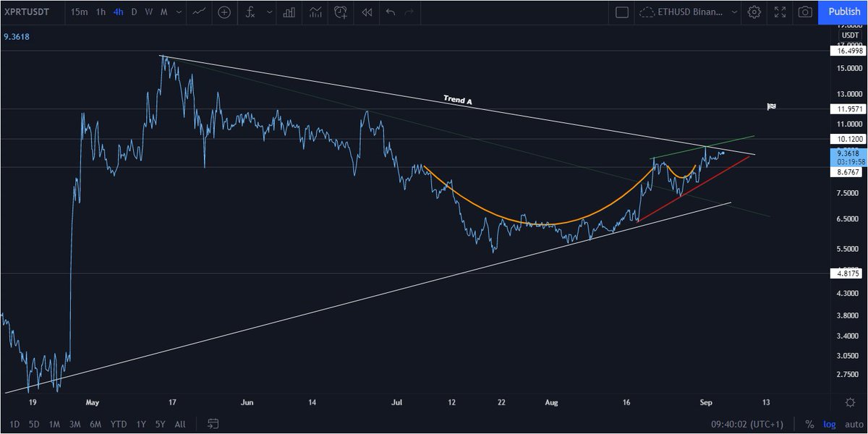
Task: Select the 4h timeframe
Action: click(118, 12)
